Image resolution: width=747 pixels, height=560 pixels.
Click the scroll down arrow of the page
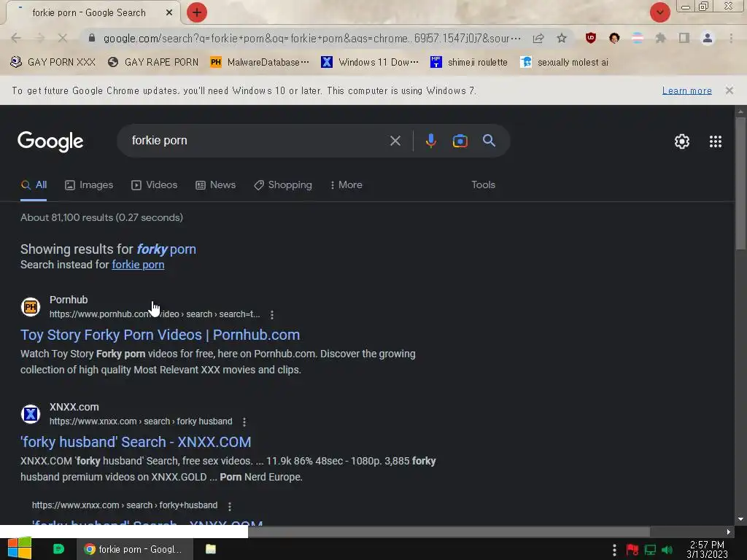[740, 519]
